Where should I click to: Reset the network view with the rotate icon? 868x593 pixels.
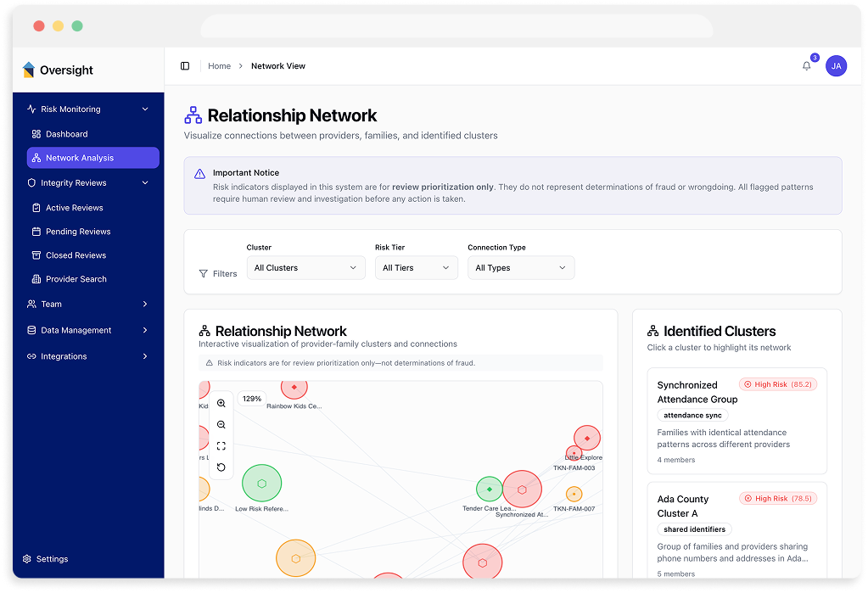tap(221, 467)
